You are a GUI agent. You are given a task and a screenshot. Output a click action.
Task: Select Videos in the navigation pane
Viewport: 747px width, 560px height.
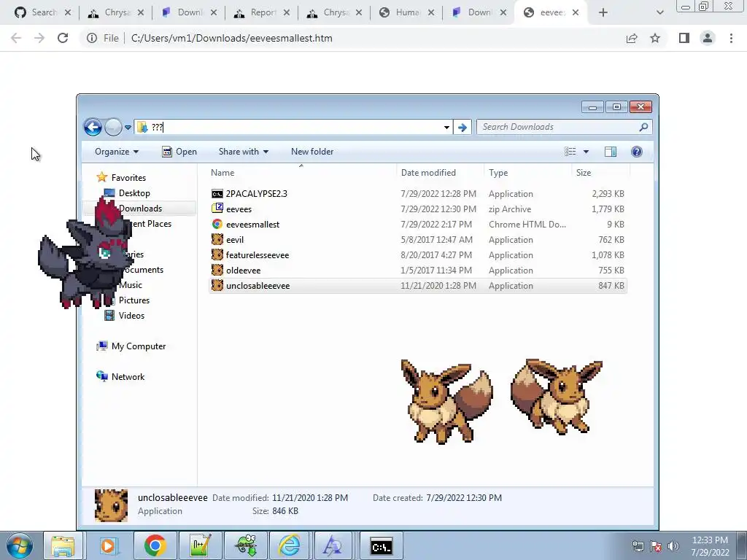[131, 315]
